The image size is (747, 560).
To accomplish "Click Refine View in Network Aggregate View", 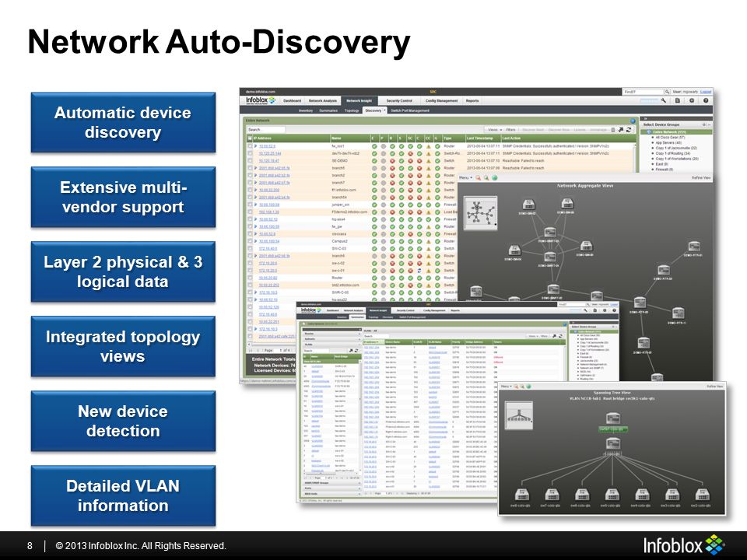I will click(x=701, y=177).
